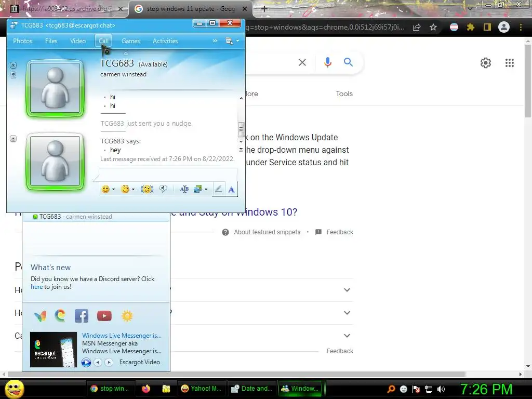Switch to handwriting pen mode
The image size is (532, 399).
219,189
